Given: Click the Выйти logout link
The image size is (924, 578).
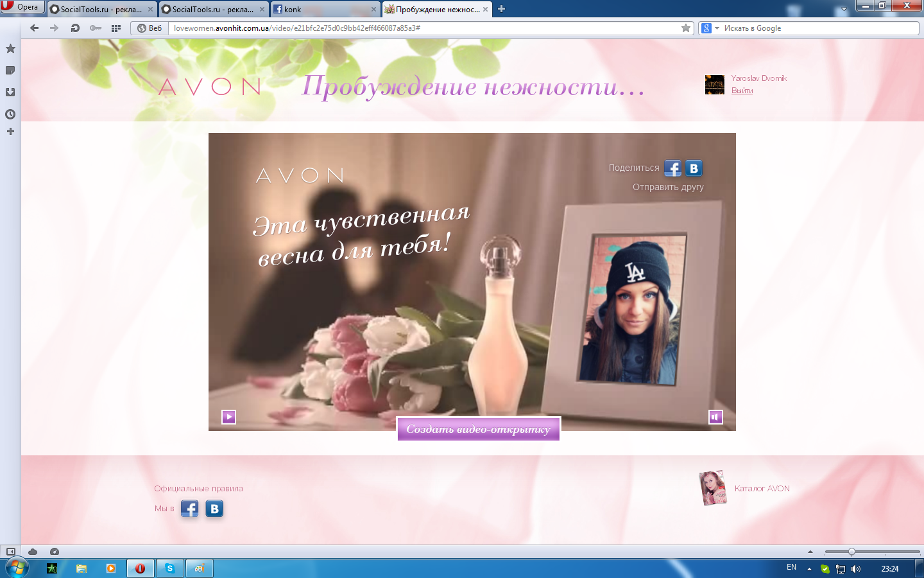Looking at the screenshot, I should 742,91.
